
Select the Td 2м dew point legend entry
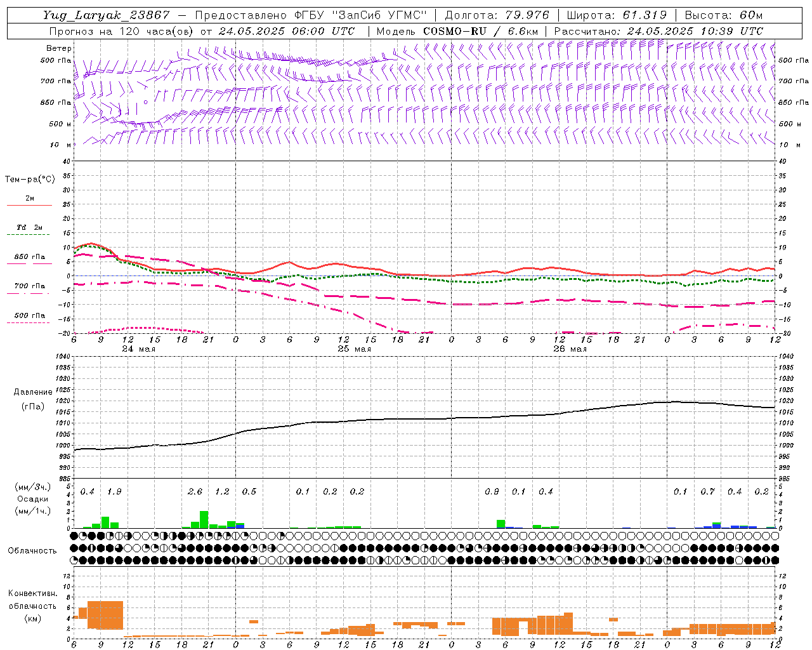(30, 227)
